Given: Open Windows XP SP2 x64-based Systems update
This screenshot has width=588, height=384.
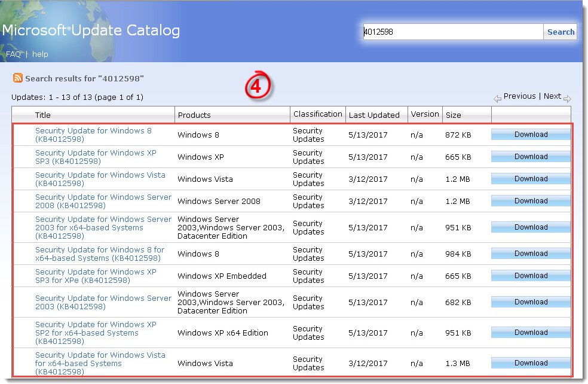Looking at the screenshot, I should 96,333.
